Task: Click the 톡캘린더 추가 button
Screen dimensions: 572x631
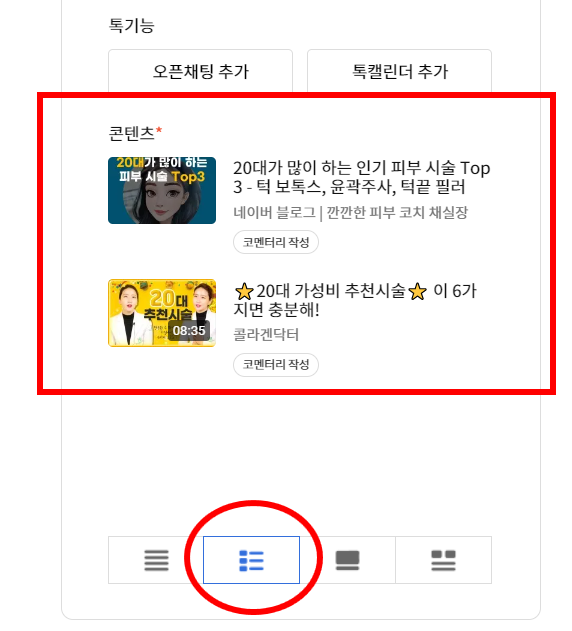Action: tap(399, 72)
